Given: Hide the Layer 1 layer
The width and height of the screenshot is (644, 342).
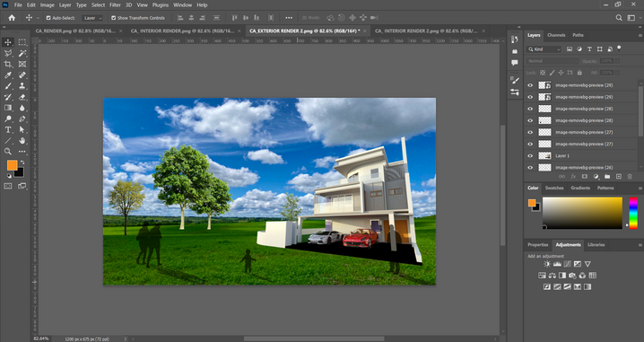Looking at the screenshot, I should (530, 156).
